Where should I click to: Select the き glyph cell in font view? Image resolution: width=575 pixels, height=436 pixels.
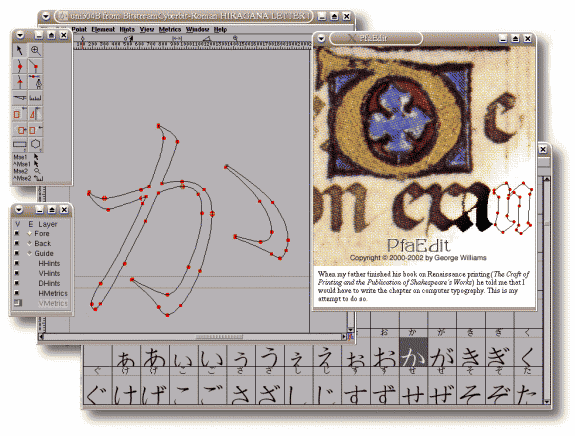tap(470, 352)
